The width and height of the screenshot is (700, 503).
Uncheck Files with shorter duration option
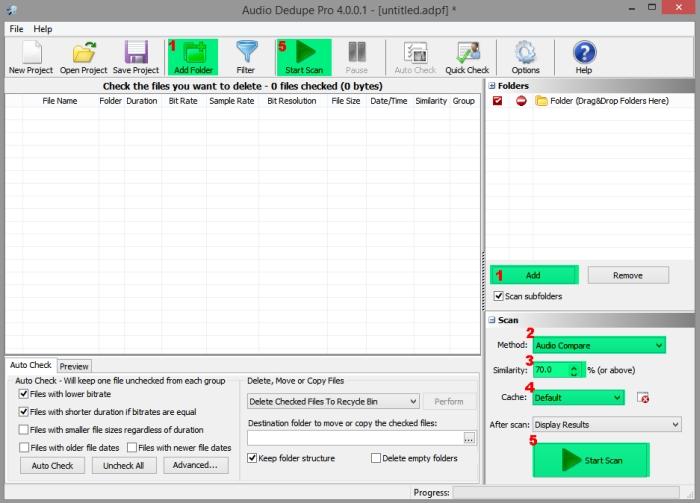click(x=24, y=412)
